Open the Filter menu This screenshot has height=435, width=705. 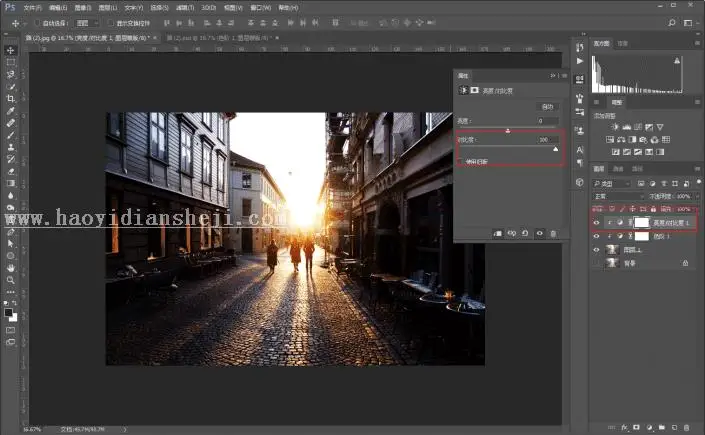click(x=185, y=8)
